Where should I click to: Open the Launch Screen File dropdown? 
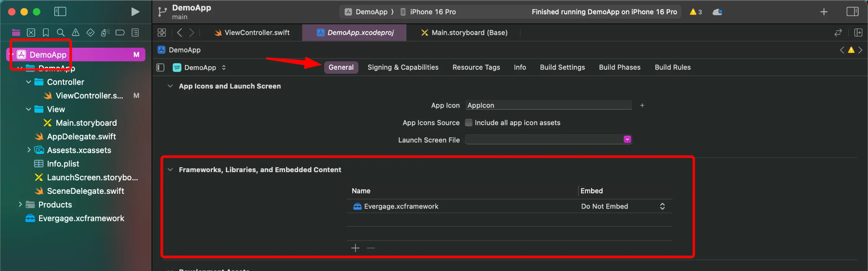tap(627, 139)
